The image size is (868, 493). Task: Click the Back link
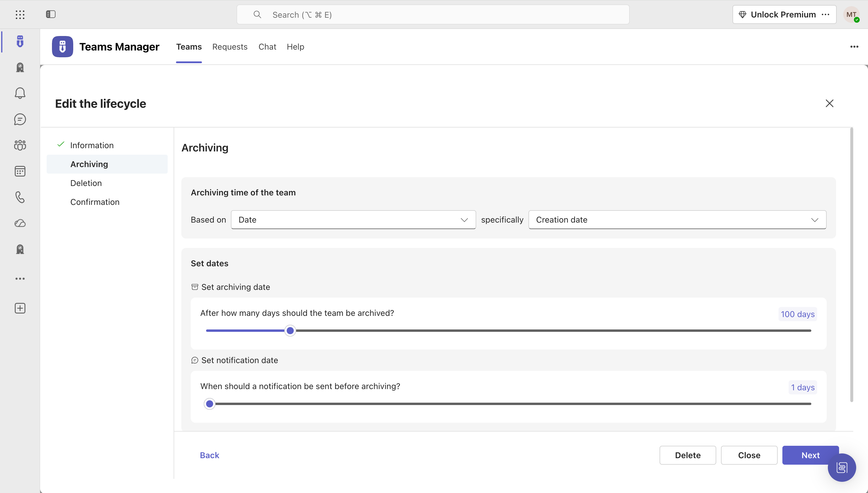210,455
